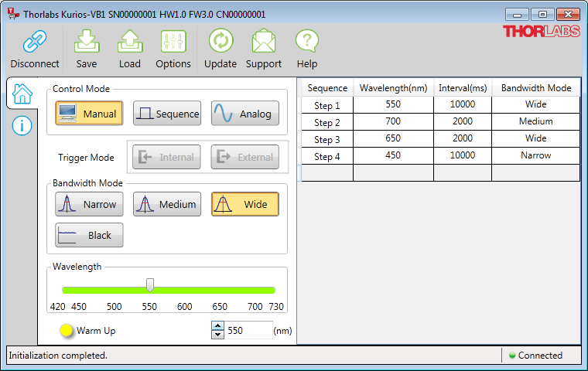The image size is (588, 371).
Task: Increase wavelength with the up stepper arrow
Action: (x=217, y=325)
